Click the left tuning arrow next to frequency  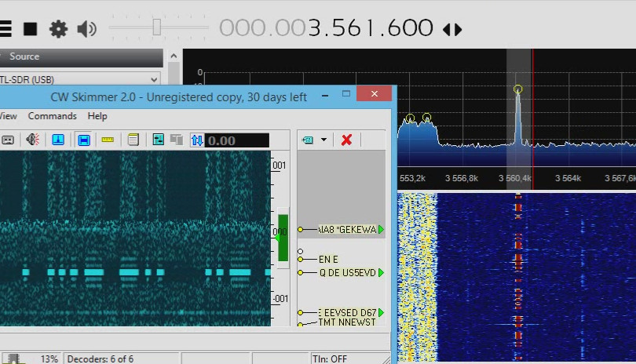point(447,30)
